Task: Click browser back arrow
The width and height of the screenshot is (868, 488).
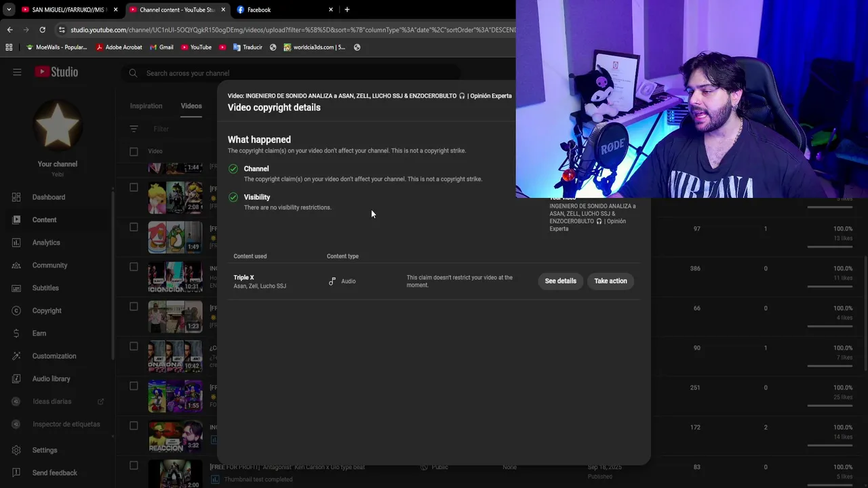Action: pyautogui.click(x=9, y=30)
